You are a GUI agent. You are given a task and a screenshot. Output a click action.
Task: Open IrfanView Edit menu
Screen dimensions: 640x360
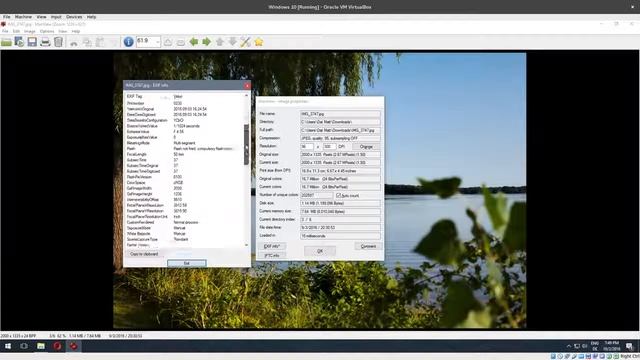[x=16, y=31]
